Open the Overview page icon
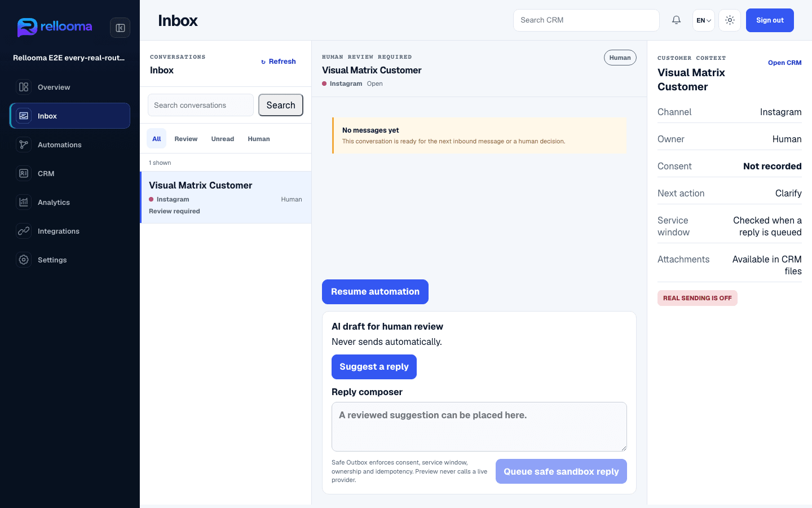812x508 pixels. 24,87
